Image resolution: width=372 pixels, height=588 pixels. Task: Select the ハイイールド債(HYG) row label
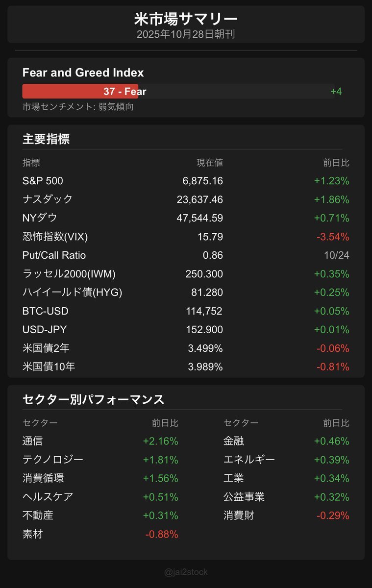point(72,293)
